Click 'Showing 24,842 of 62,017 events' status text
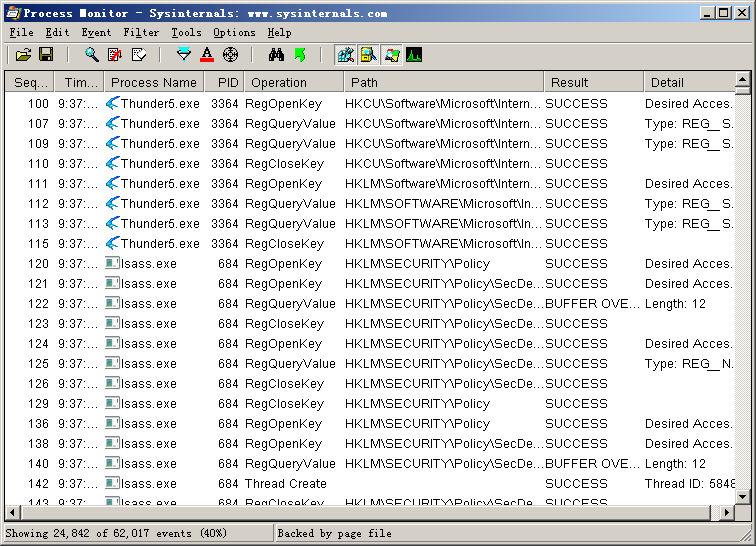Viewport: 756px width, 546px height. coord(116,533)
